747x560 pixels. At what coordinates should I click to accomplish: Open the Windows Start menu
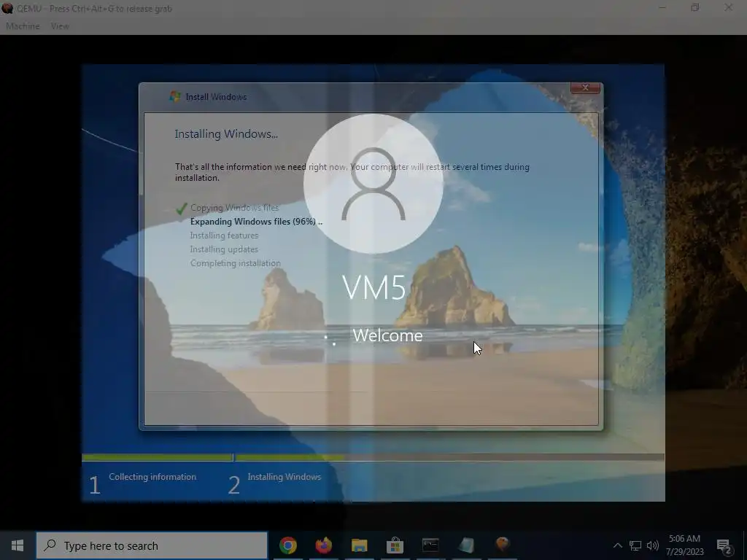coord(18,545)
